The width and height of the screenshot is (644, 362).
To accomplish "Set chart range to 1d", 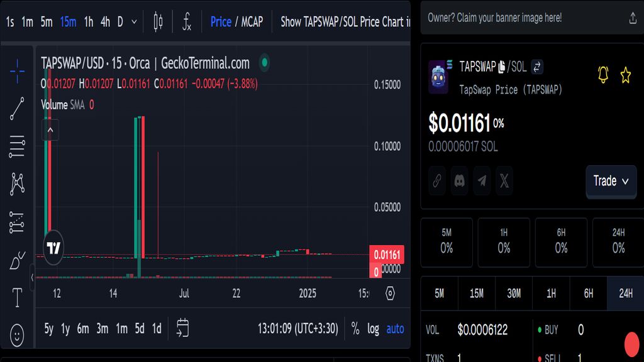I will 157,329.
